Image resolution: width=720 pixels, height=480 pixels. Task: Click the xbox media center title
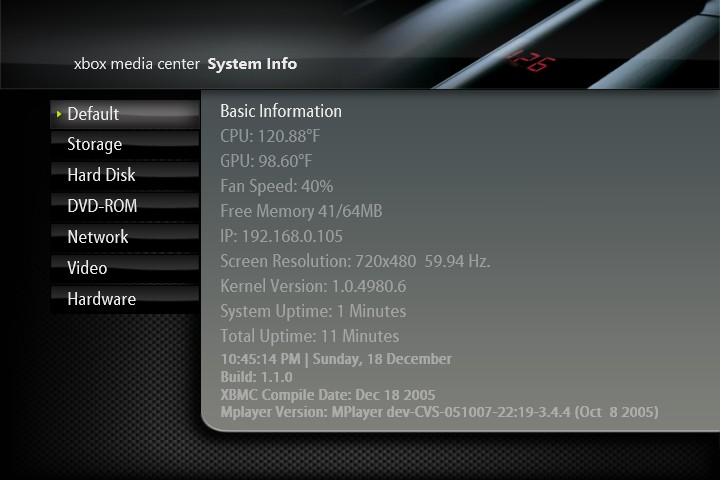(x=137, y=64)
